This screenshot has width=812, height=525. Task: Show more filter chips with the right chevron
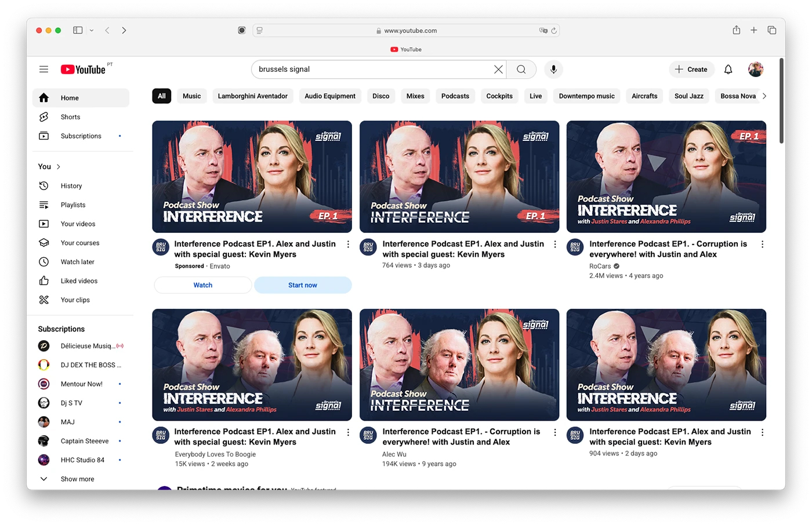point(764,96)
